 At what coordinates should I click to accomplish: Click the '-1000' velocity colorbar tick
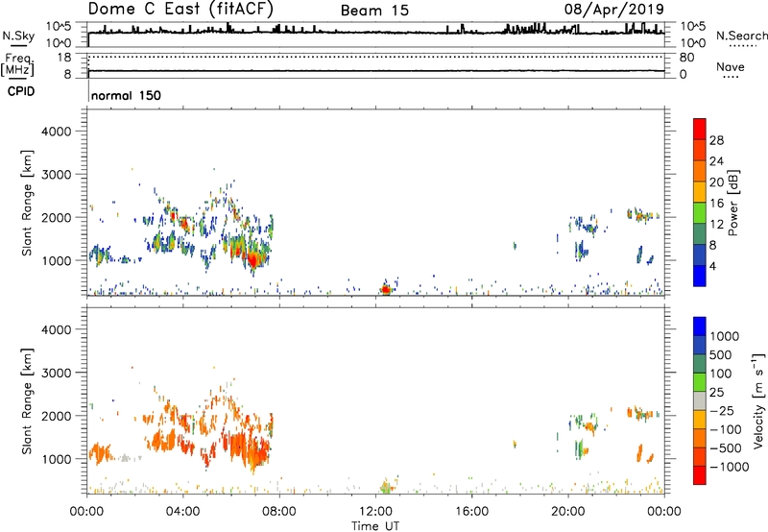[729, 467]
